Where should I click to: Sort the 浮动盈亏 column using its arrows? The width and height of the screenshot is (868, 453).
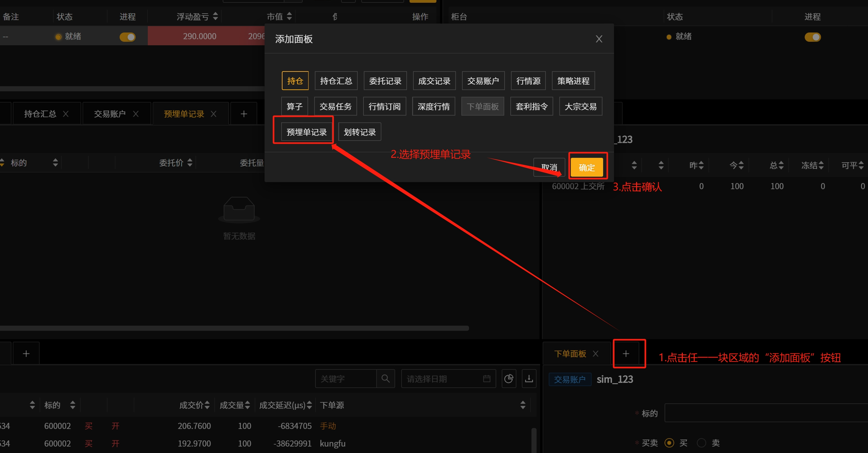[216, 16]
